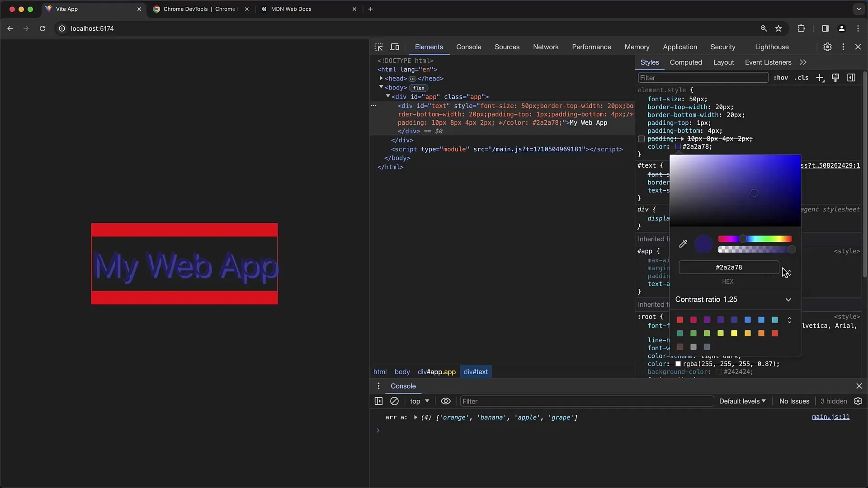Open the Network panel tab
The height and width of the screenshot is (488, 868).
pos(546,47)
